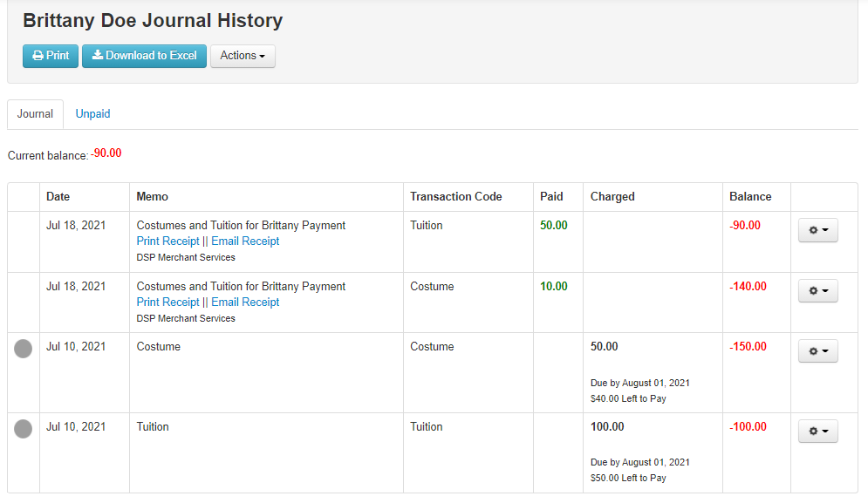Open gear menu for Costume charge row
Viewport: 868px width, 503px height.
(817, 351)
